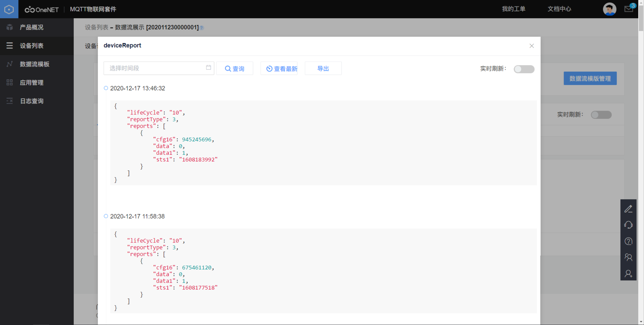Select 产品概况 in the left sidebar
Viewport: 644px width, 325px height.
click(32, 27)
